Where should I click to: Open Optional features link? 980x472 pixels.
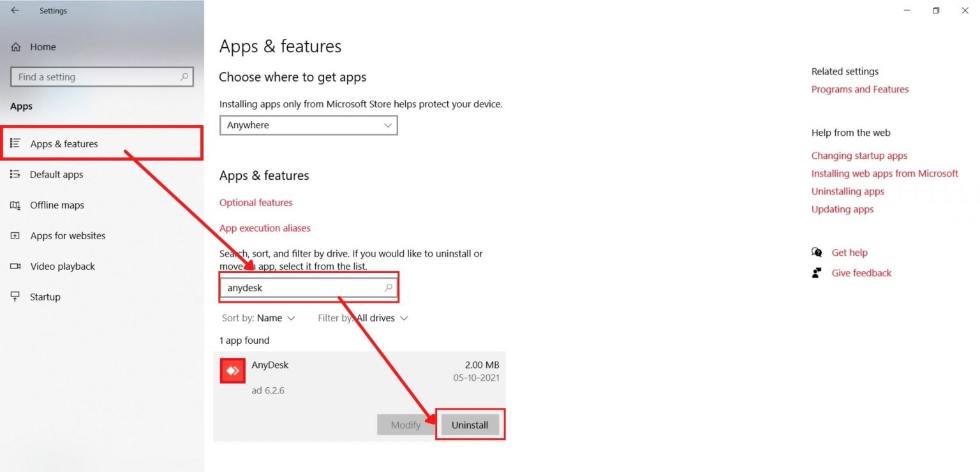click(256, 202)
